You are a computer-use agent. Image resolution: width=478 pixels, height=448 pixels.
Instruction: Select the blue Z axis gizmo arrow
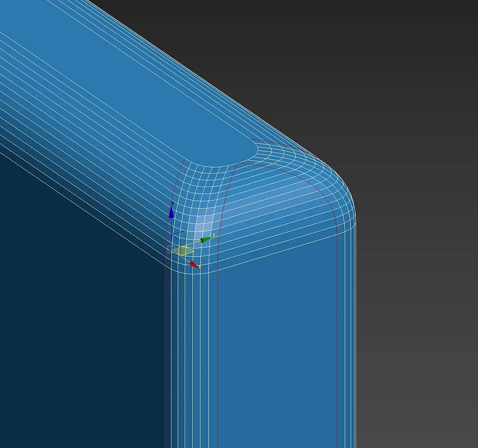pyautogui.click(x=171, y=212)
